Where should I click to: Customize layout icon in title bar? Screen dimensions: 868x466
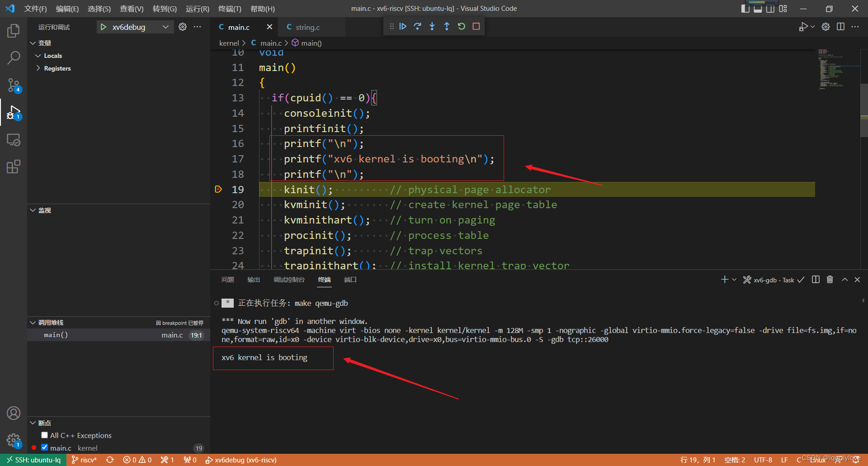point(783,9)
